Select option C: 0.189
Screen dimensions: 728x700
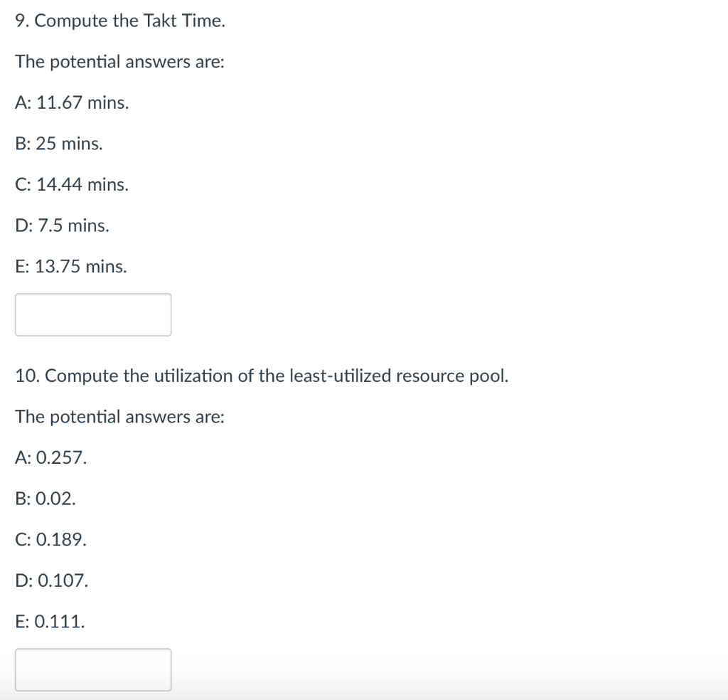(x=51, y=540)
